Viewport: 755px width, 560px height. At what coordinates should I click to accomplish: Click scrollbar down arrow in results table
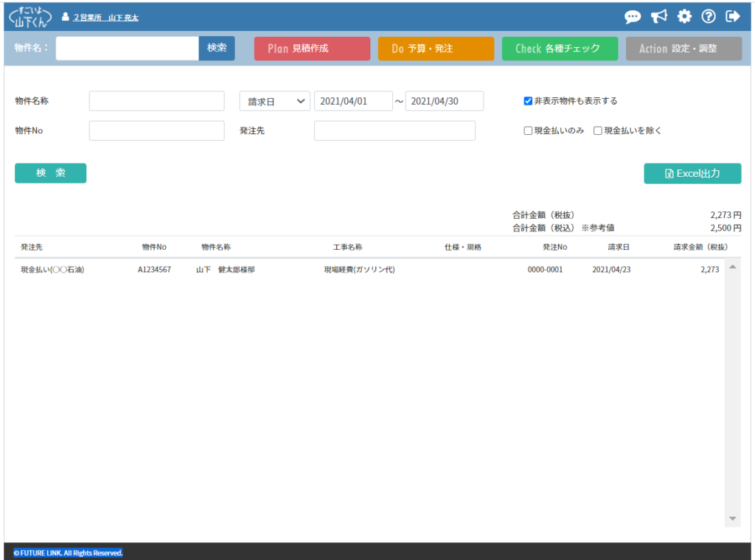click(732, 519)
